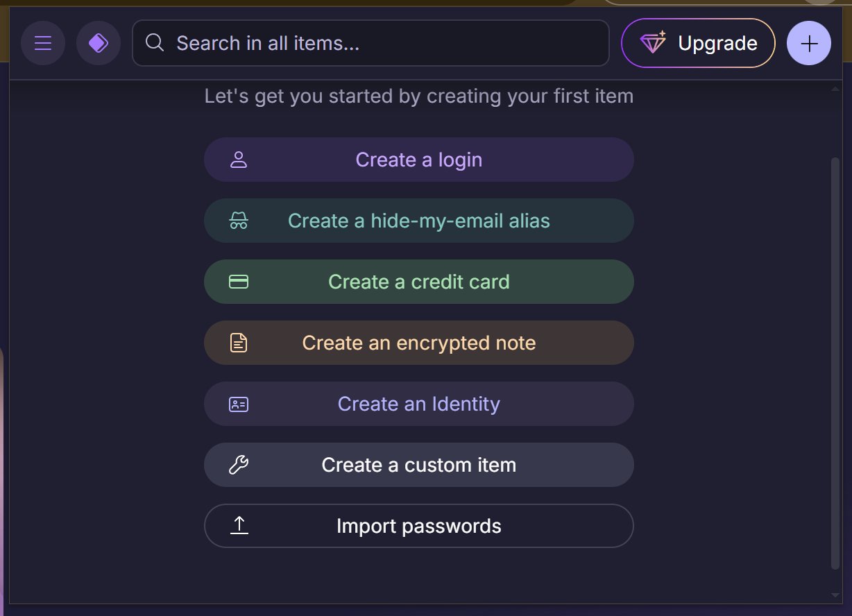Click the upload arrow import icon

pyautogui.click(x=239, y=525)
